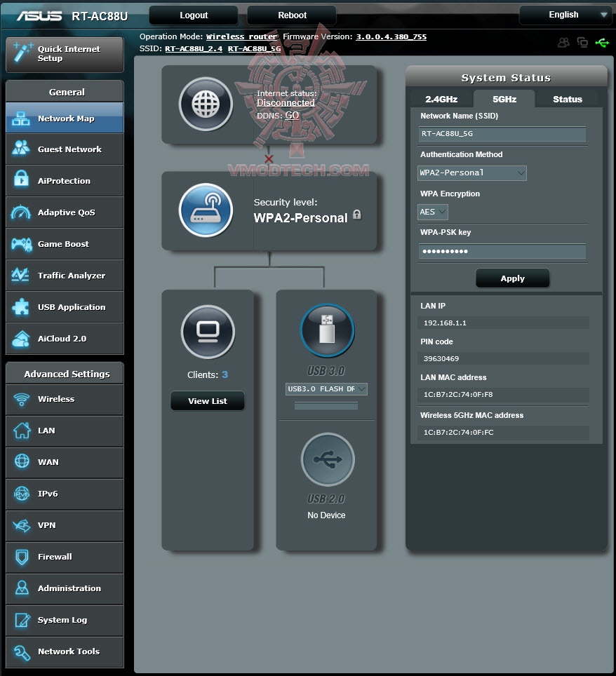Click the Wireless router operation mode link
The height and width of the screenshot is (676, 616).
tap(241, 36)
